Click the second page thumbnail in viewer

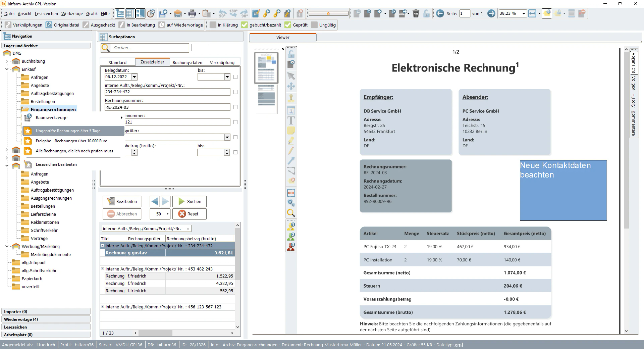(x=266, y=99)
